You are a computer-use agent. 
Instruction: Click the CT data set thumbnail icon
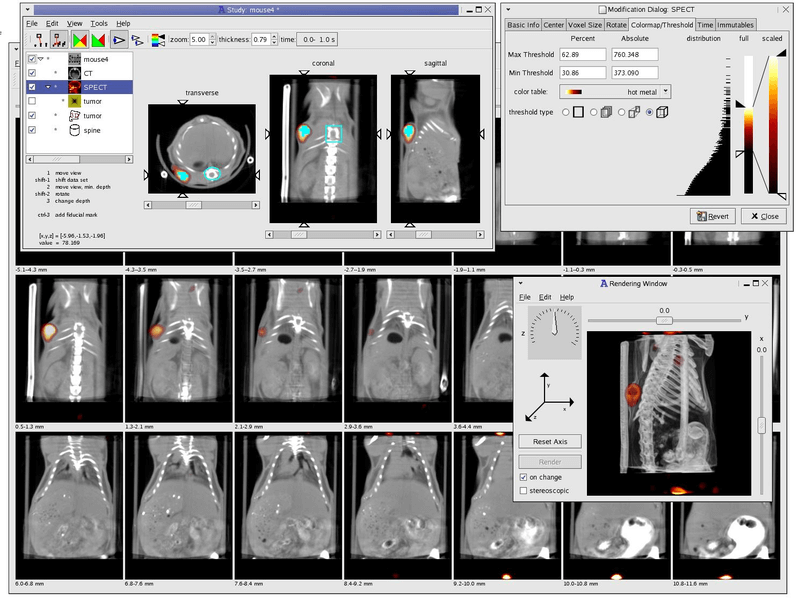click(x=74, y=73)
